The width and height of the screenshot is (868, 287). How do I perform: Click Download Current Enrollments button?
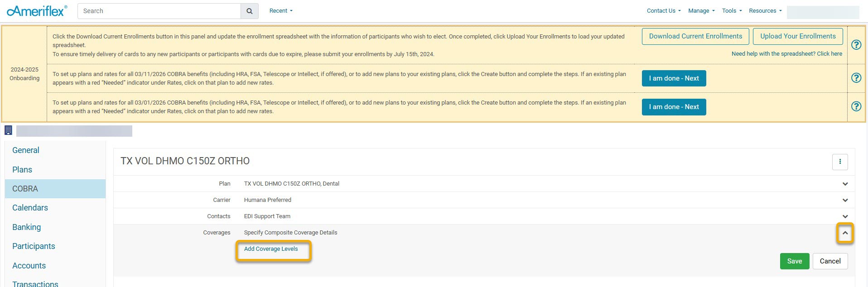pyautogui.click(x=695, y=36)
